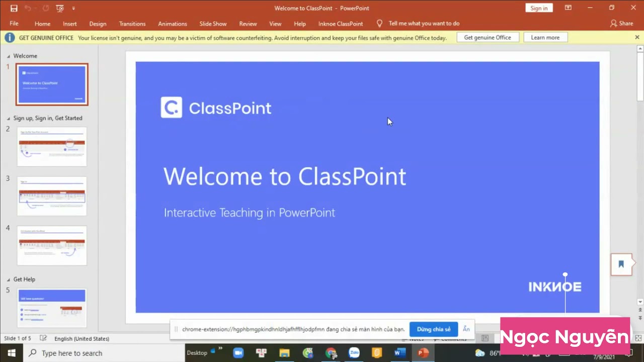Click the Redo/repeat icon

[x=46, y=8]
